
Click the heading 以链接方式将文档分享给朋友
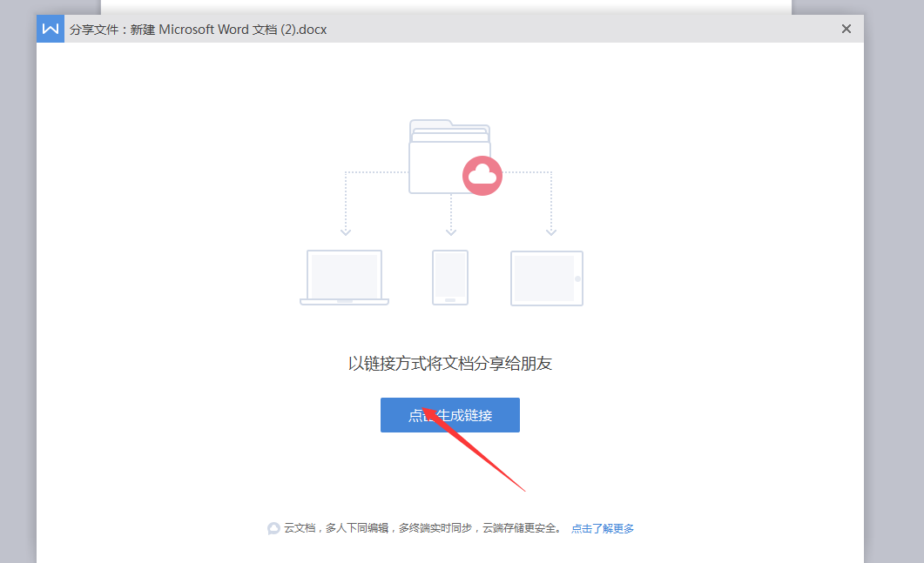coord(450,364)
